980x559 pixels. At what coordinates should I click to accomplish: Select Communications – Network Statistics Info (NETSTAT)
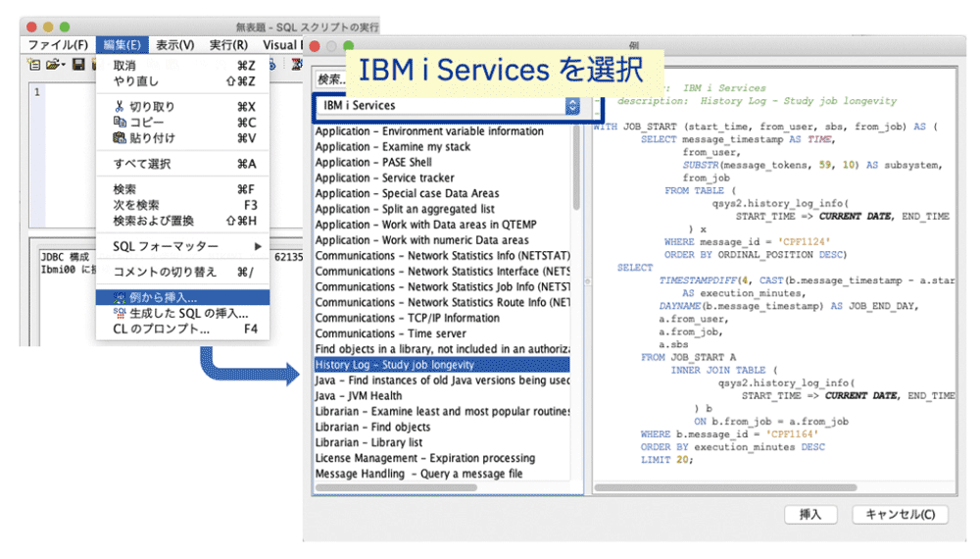click(x=442, y=256)
